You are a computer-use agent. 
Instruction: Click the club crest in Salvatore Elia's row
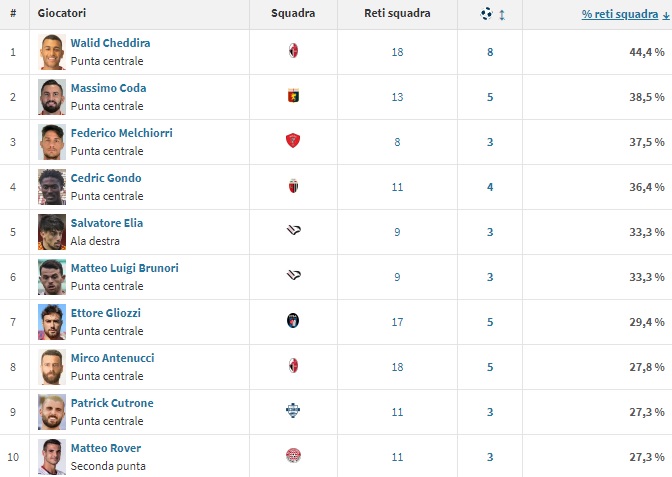tap(293, 231)
